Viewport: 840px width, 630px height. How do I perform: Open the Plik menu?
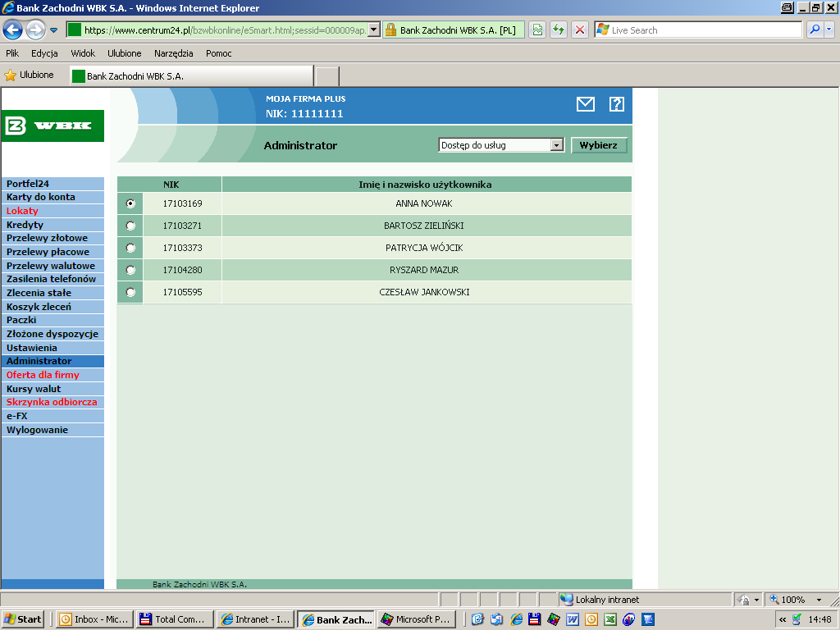pyautogui.click(x=12, y=53)
